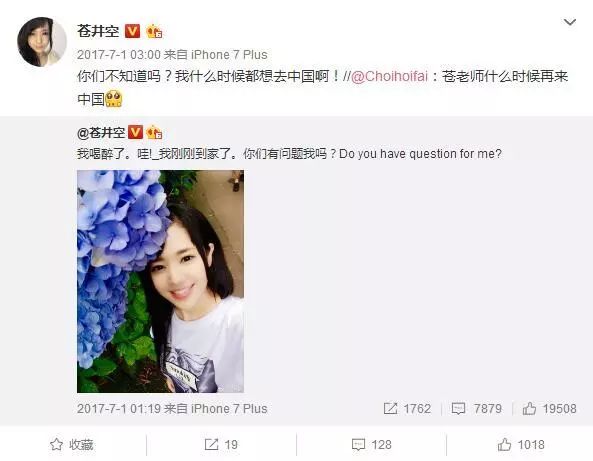Enlarge the hydrangea selfie photo
Image resolution: width=593 pixels, height=461 pixels.
pyautogui.click(x=160, y=281)
